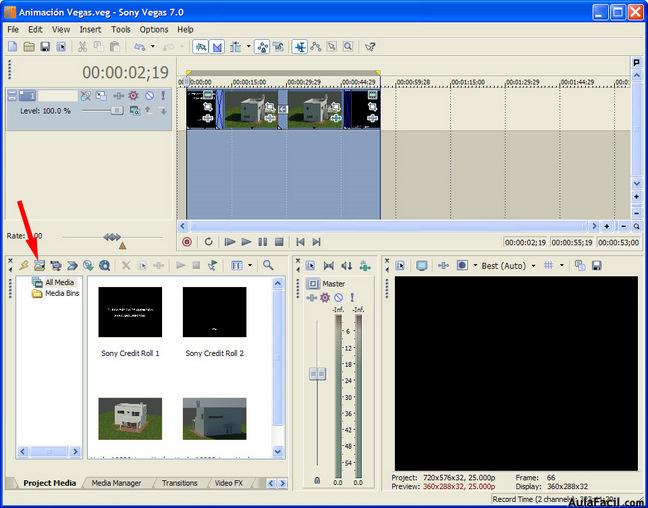This screenshot has height=508, width=648.
Task: Toggle Automatic Crossfades button
Action: [217, 47]
